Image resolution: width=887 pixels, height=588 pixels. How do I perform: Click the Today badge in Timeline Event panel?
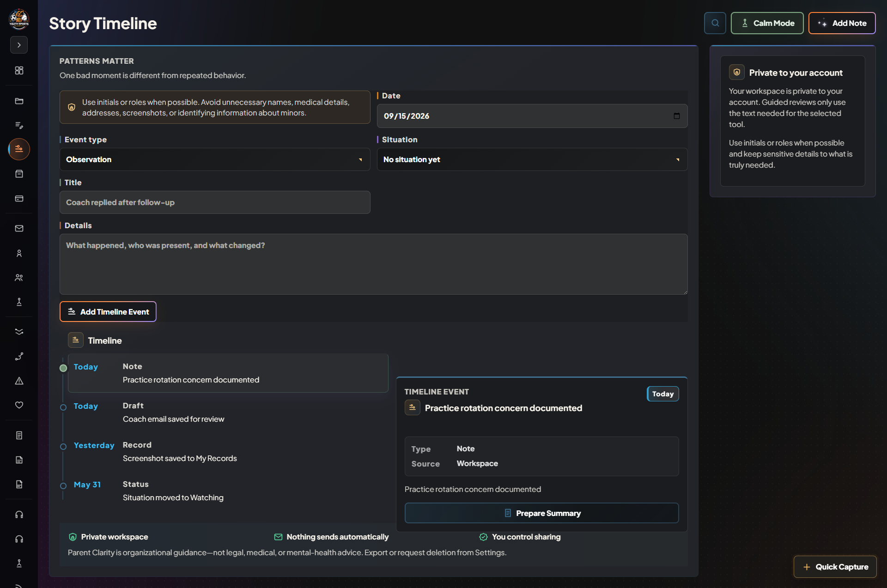662,394
